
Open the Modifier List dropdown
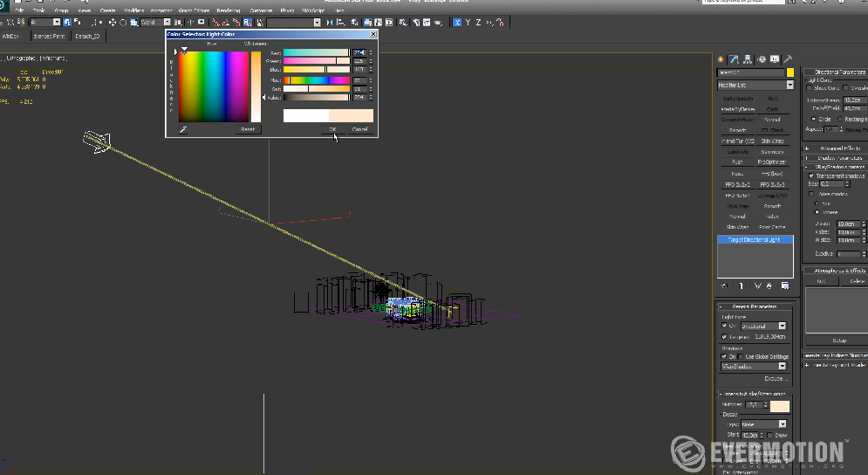pyautogui.click(x=755, y=85)
